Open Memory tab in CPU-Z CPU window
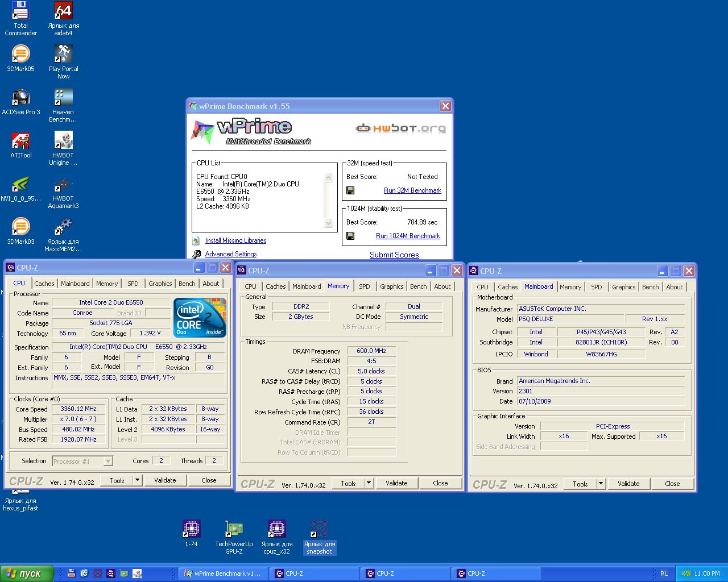Screen dimensions: 728x582 click(107, 284)
